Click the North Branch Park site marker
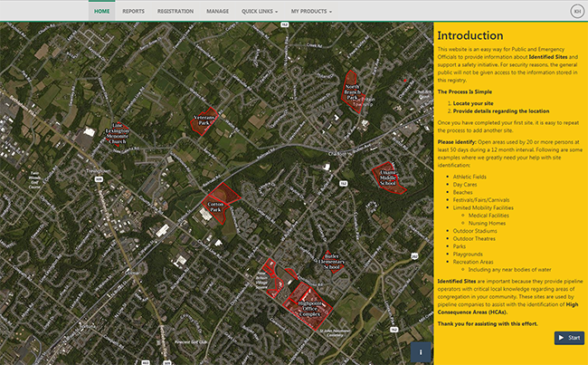Viewport: 588px width, 365px height. (355, 89)
